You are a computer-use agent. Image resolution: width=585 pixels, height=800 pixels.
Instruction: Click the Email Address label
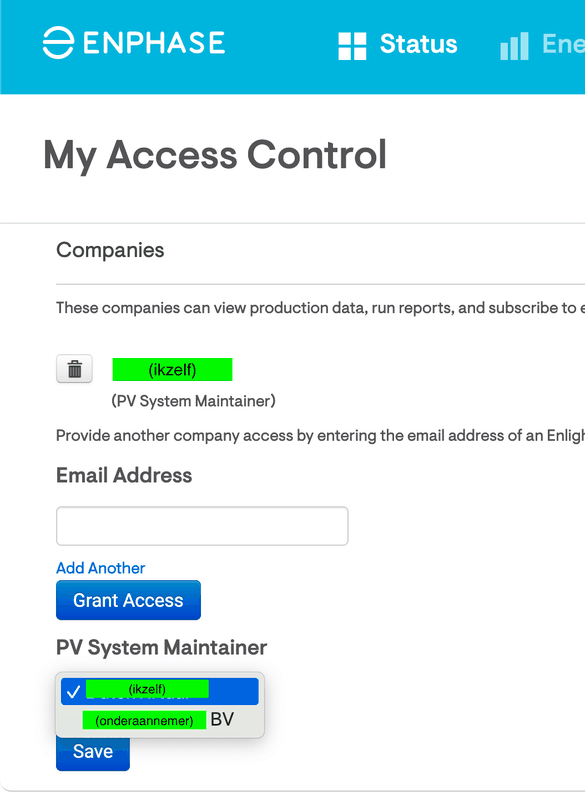pyautogui.click(x=124, y=475)
